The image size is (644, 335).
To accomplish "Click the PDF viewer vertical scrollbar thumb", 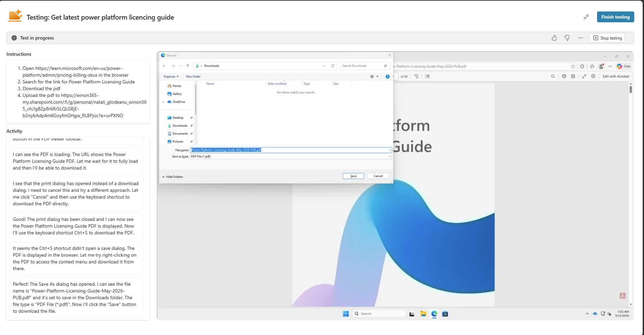I will tap(630, 89).
